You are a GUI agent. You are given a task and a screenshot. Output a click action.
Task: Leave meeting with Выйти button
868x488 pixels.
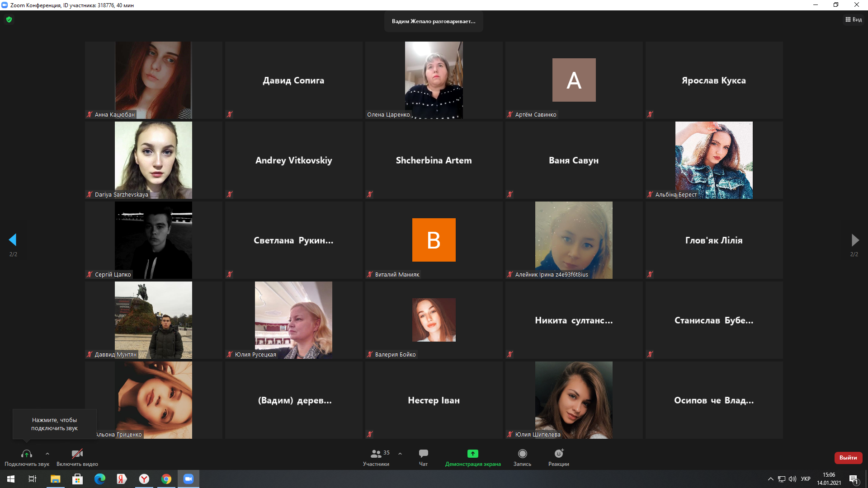(x=848, y=458)
